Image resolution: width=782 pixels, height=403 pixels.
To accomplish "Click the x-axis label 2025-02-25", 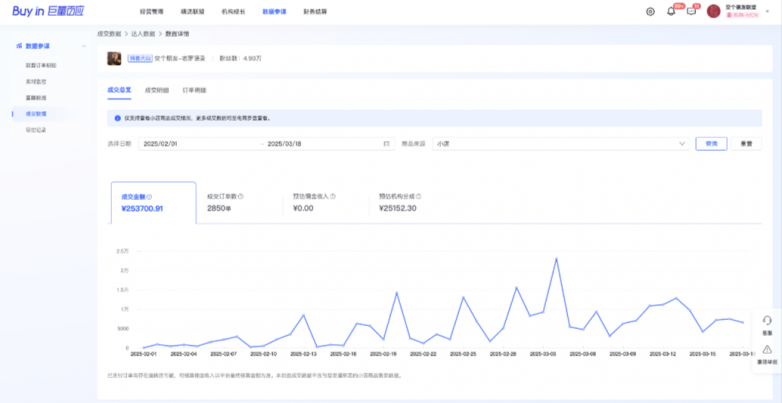I will 463,354.
